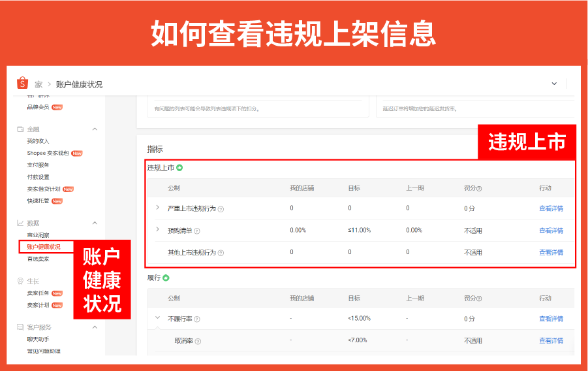The width and height of the screenshot is (588, 371).
Task: Open 卖家任务 menu item
Action: pos(38,293)
